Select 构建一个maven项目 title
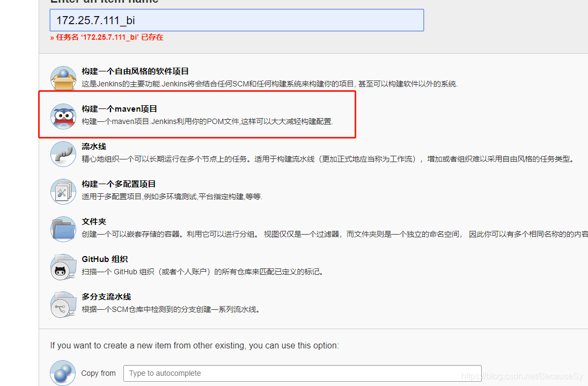Image resolution: width=588 pixels, height=386 pixels. point(119,109)
